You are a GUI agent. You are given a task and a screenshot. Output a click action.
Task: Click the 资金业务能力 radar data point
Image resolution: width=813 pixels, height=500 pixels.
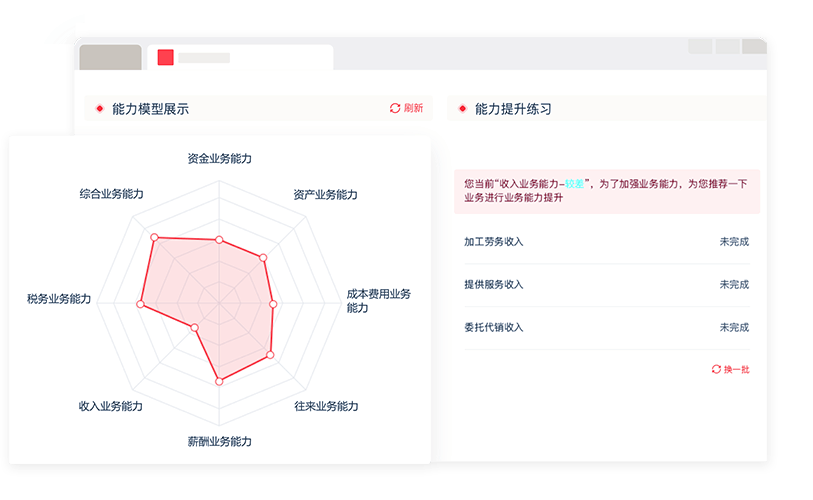point(219,240)
